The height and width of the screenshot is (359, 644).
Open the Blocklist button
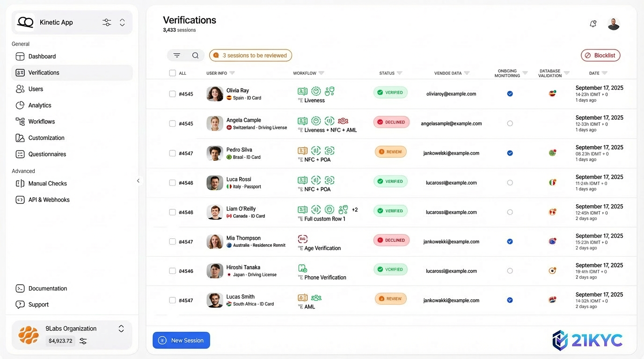coord(600,56)
